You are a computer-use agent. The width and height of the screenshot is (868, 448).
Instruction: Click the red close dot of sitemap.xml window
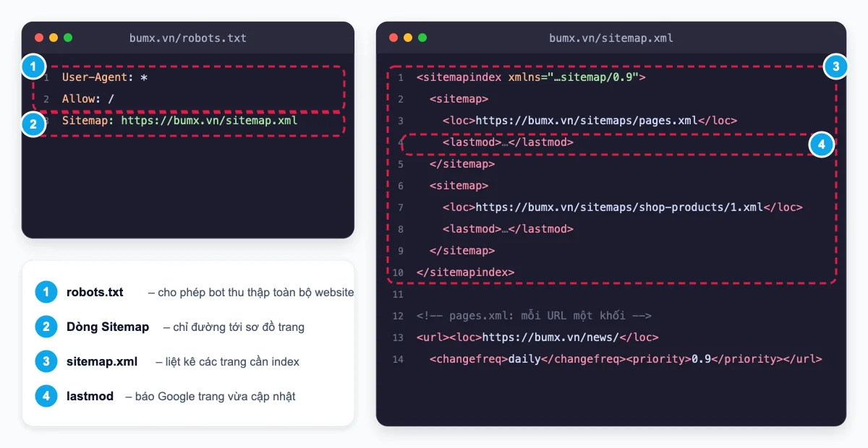(x=393, y=38)
